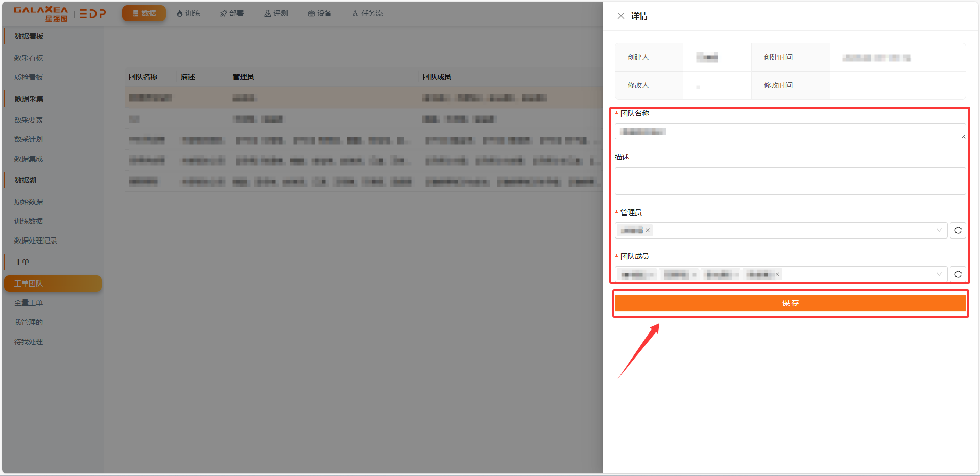Viewport: 980px width, 476px height.
Task: Open 待我处理 in the sidebar
Action: tap(29, 342)
